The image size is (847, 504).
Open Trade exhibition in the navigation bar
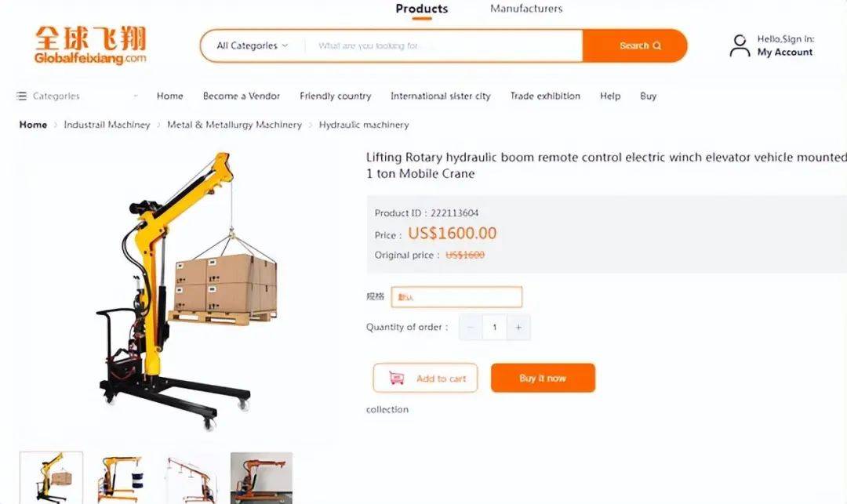click(x=545, y=96)
